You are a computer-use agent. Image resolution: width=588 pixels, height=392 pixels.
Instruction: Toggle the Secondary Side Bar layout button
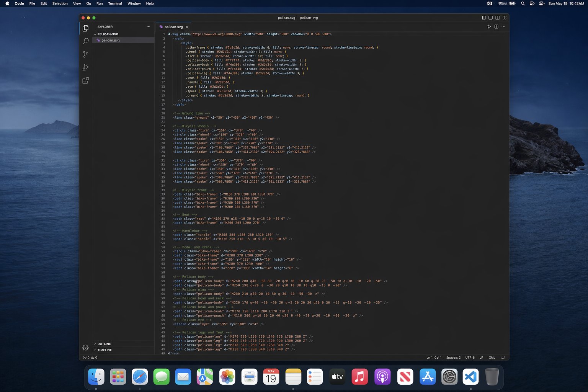tap(497, 18)
